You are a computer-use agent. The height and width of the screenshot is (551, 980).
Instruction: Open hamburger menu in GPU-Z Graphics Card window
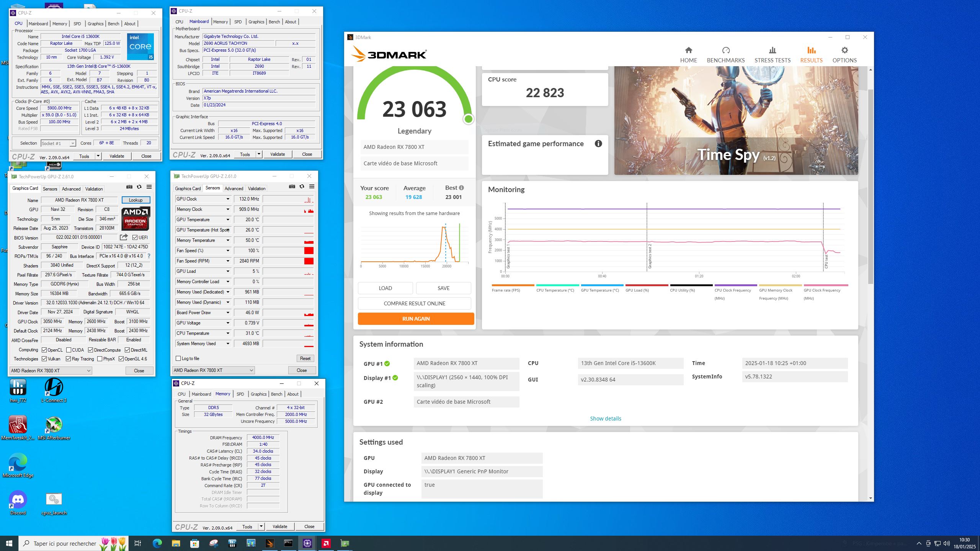click(x=149, y=187)
